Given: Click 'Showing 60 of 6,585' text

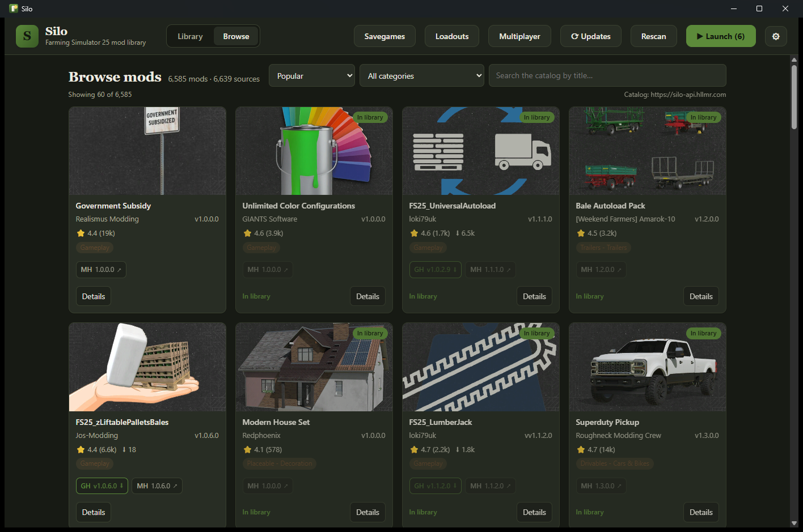Looking at the screenshot, I should click(100, 95).
